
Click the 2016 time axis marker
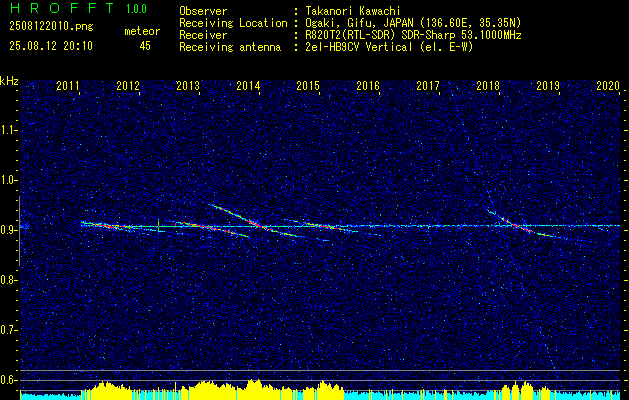(368, 85)
